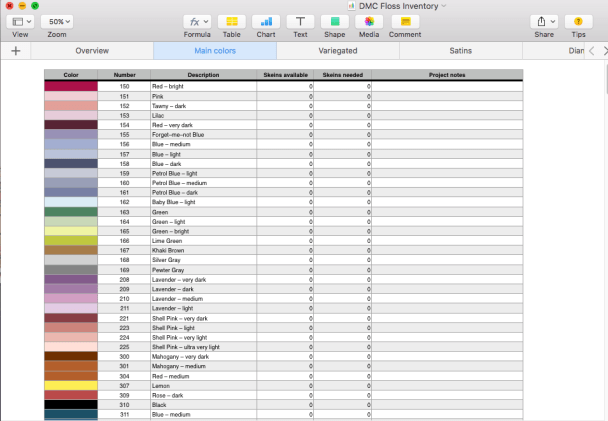Select the Lemon yellow color swatch
Viewport: 608px width, 421px height.
point(71,385)
